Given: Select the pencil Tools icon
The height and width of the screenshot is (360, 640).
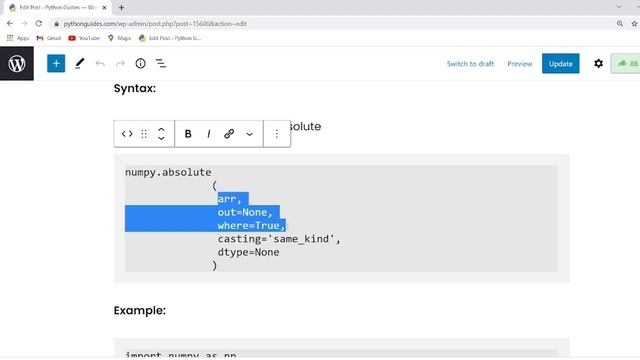Looking at the screenshot, I should pos(80,63).
